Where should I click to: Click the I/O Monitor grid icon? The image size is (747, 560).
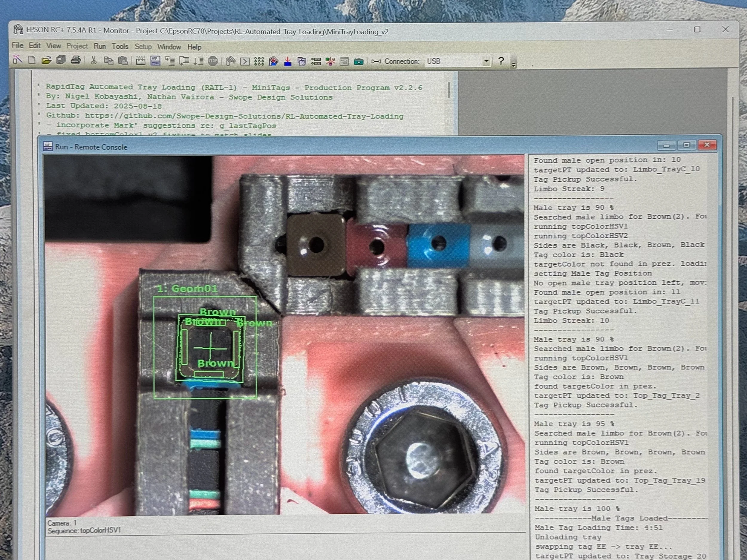pyautogui.click(x=259, y=62)
